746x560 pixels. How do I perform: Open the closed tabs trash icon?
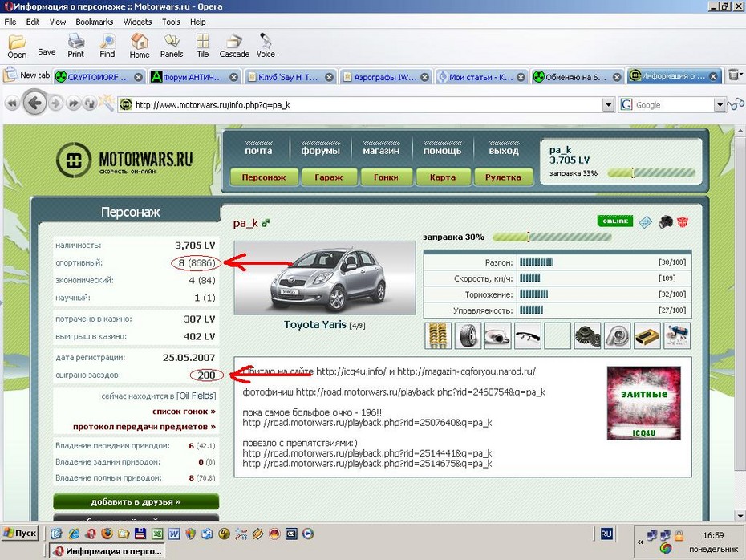[x=735, y=75]
